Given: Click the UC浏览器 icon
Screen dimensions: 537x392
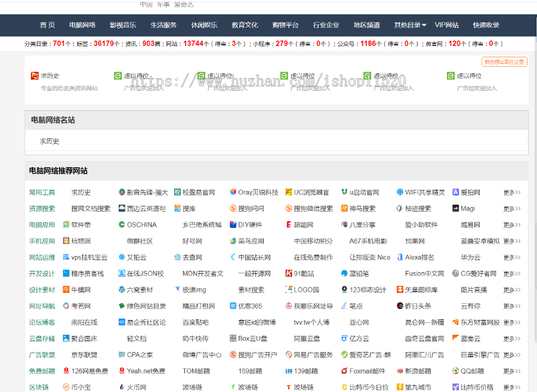Looking at the screenshot, I should pos(289,192).
